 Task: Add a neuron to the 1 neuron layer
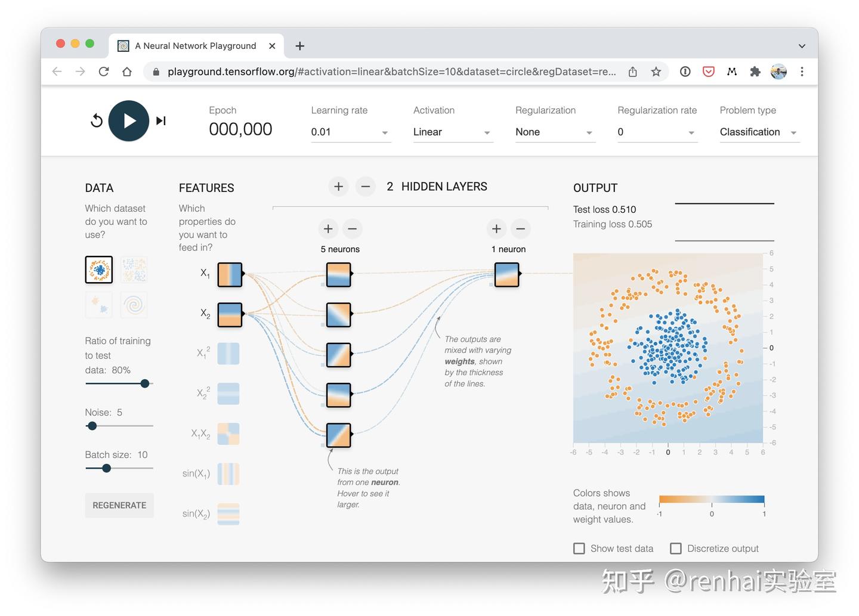tap(496, 229)
